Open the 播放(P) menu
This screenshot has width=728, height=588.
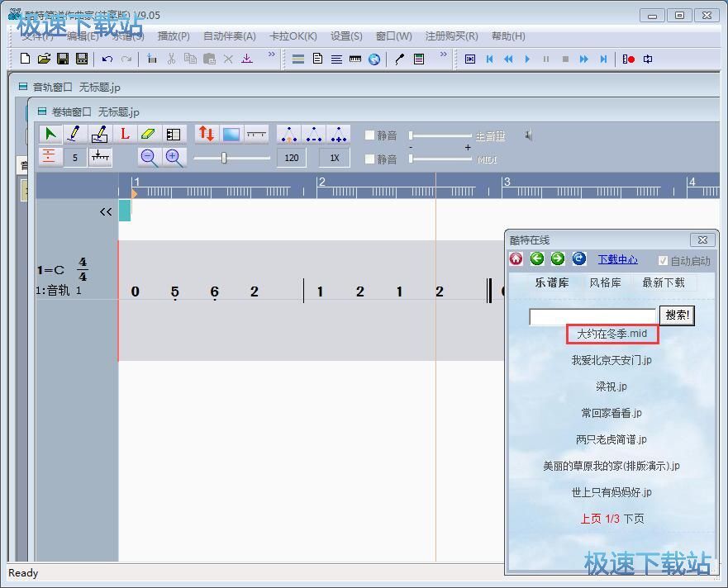click(174, 36)
